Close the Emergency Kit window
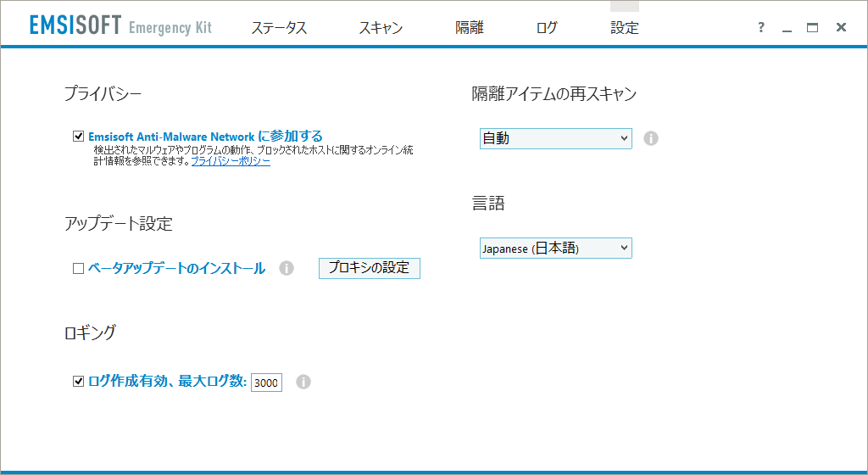Viewport: 868px width, 475px height. click(842, 27)
